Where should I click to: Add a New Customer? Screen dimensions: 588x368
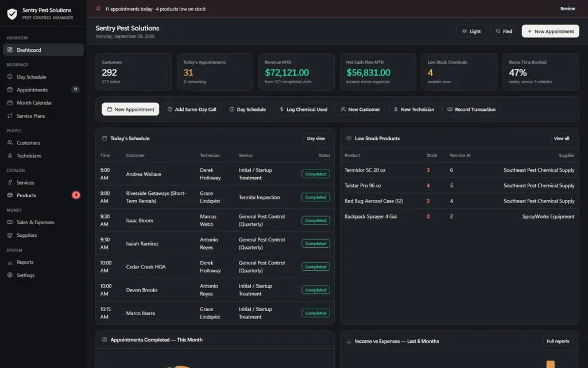[361, 109]
